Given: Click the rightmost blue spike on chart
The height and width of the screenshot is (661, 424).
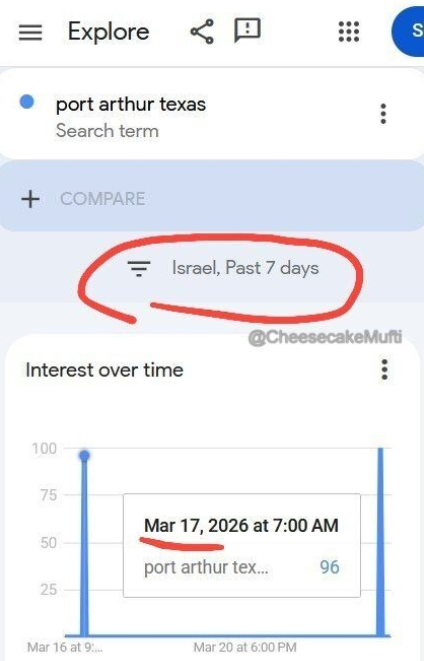Looking at the screenshot, I should (x=380, y=542).
